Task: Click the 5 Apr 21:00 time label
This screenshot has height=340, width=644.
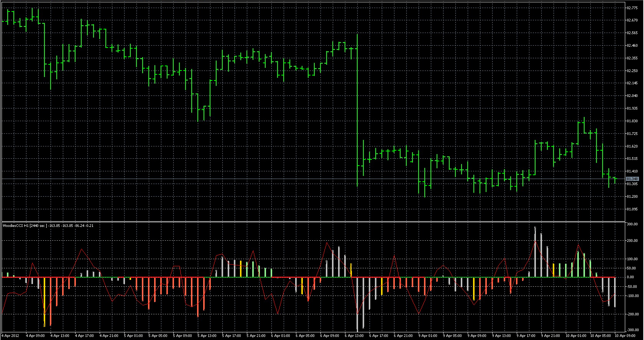Action: (x=256, y=336)
